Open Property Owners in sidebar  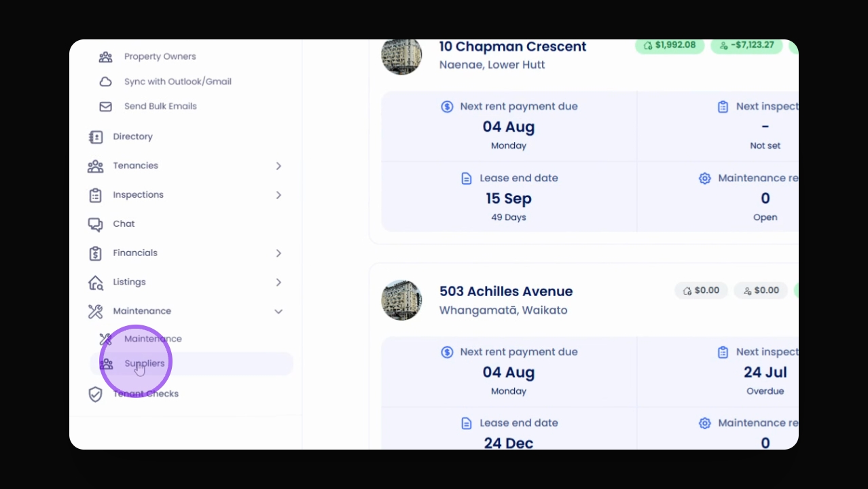tap(160, 56)
